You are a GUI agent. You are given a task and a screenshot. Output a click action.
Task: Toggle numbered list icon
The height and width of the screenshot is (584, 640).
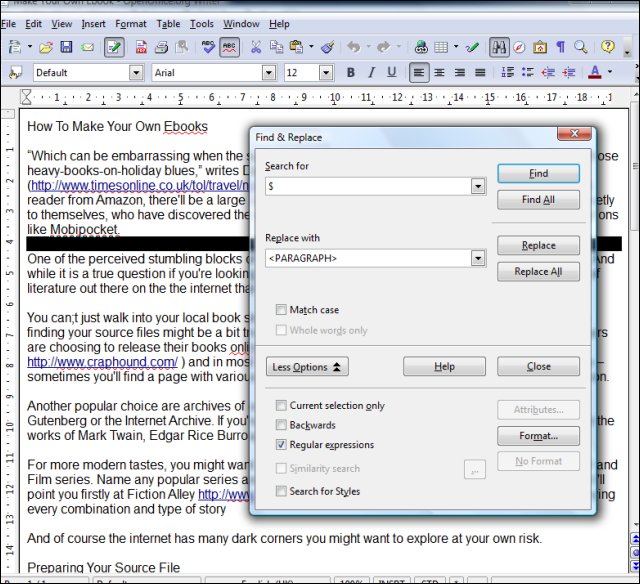coord(507,73)
